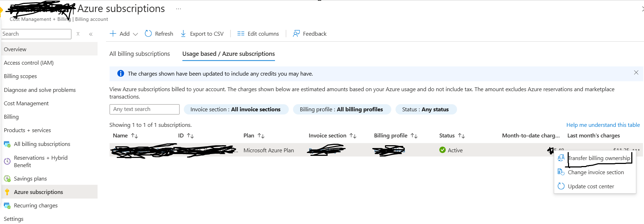Click Month-to-date charges column header
The image size is (644, 224).
pyautogui.click(x=531, y=136)
